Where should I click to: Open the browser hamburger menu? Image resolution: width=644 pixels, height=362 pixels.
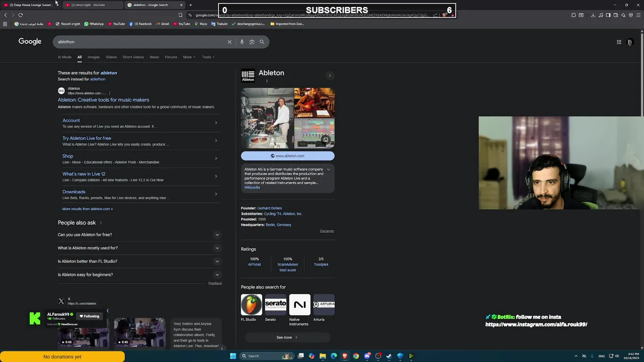tap(638, 15)
